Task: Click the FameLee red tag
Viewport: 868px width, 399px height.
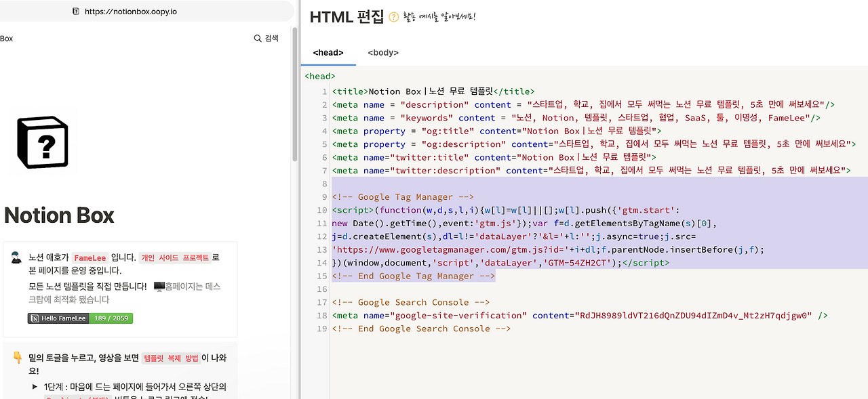Action: point(90,258)
